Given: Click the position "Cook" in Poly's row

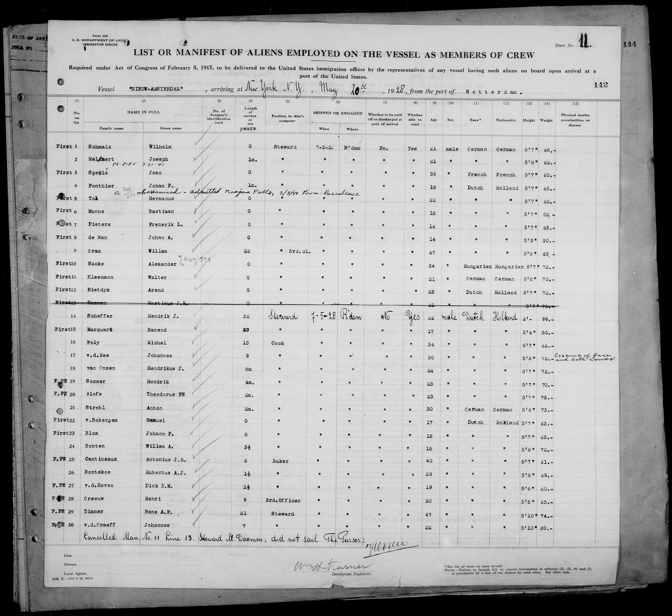Looking at the screenshot, I should [278, 343].
